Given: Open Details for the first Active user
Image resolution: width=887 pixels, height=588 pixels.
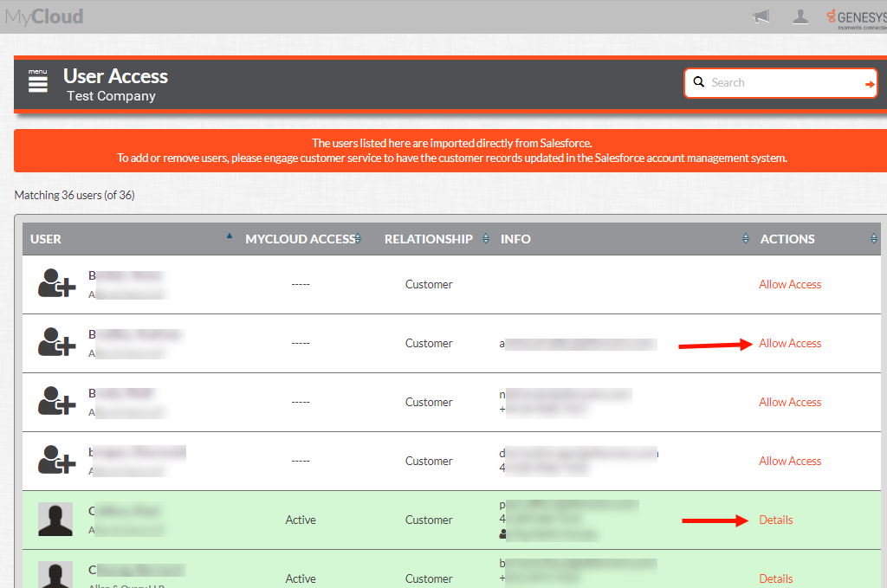Looking at the screenshot, I should (775, 519).
